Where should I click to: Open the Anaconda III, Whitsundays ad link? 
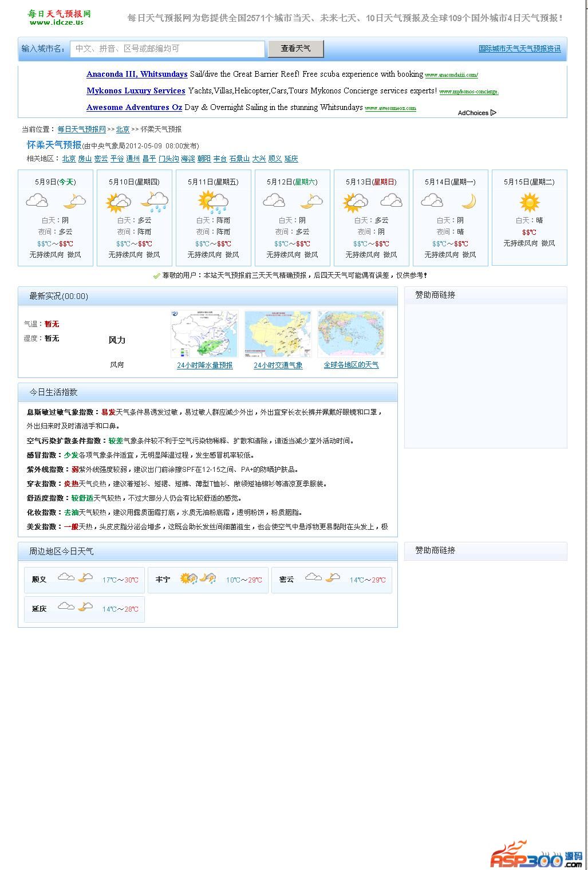pos(137,74)
